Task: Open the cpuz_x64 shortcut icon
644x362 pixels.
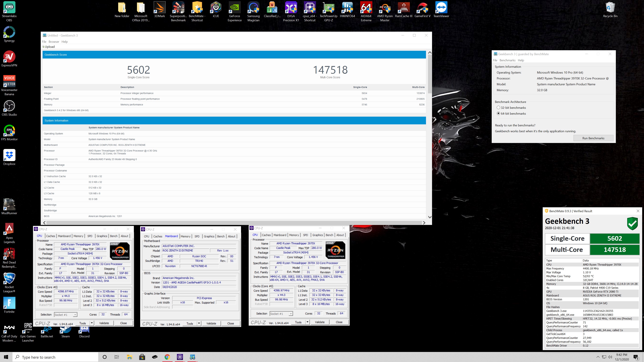Action: [x=310, y=11]
